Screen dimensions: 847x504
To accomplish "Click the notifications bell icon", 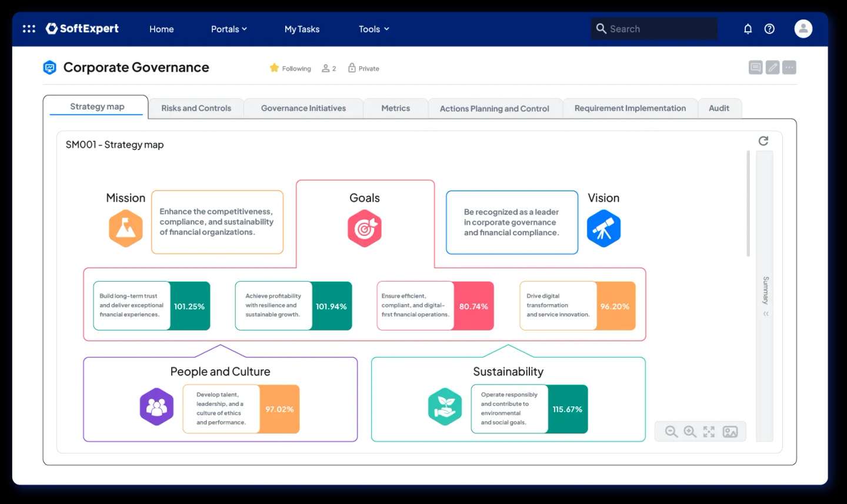I will 748,29.
